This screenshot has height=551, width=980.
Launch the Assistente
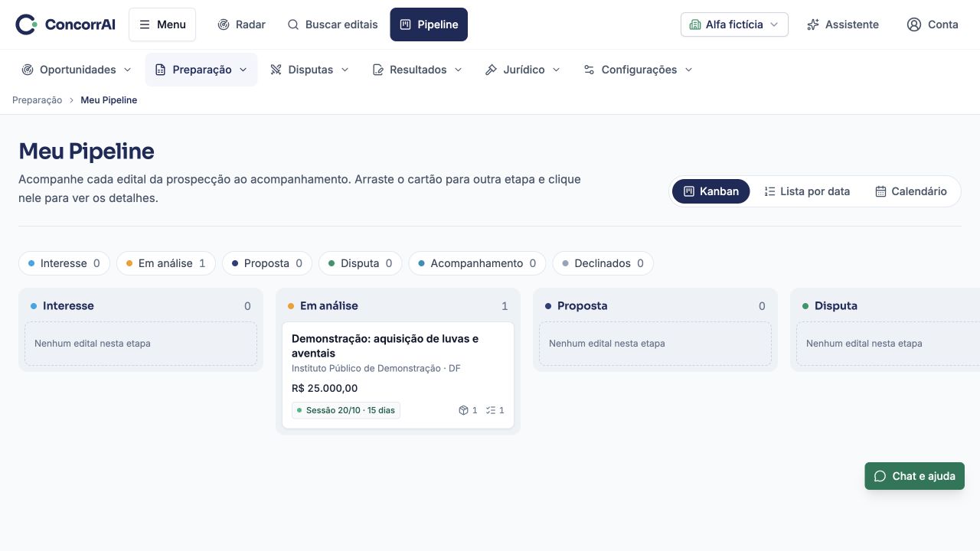pos(843,24)
